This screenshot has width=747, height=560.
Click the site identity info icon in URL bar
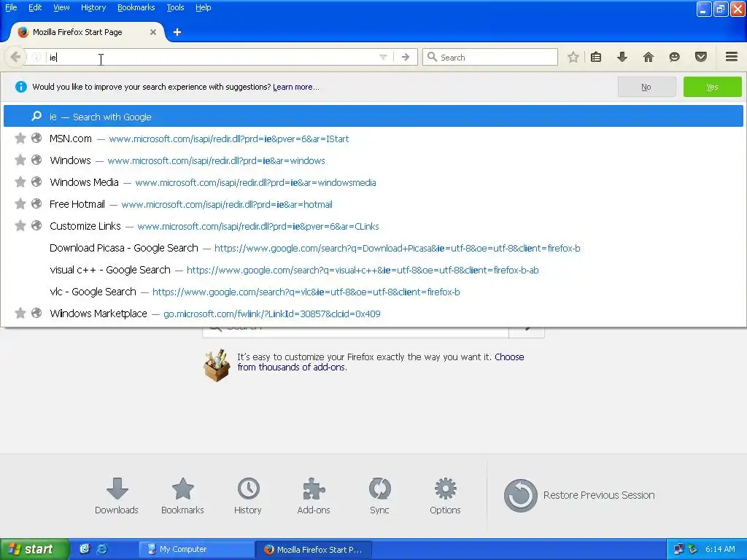(36, 57)
